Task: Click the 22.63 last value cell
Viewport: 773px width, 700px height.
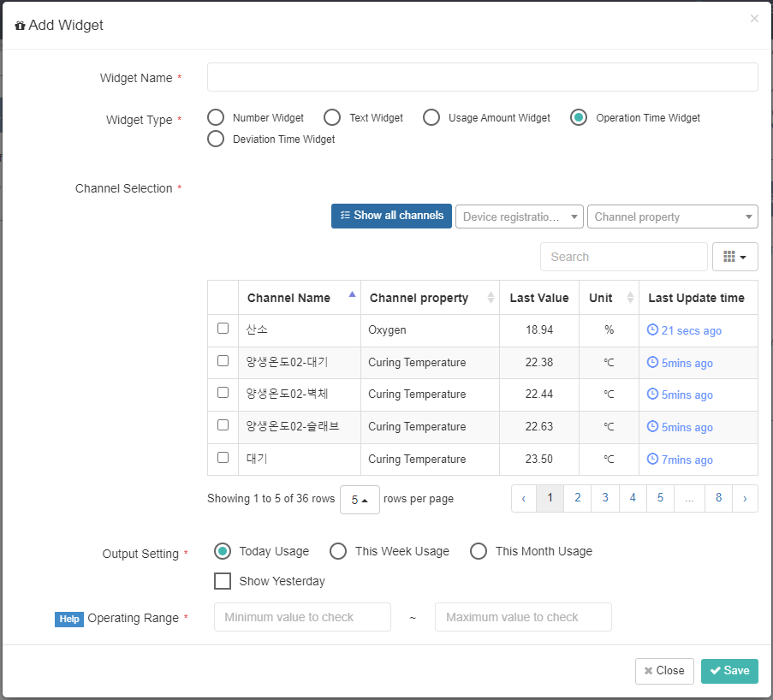Action: 539,427
